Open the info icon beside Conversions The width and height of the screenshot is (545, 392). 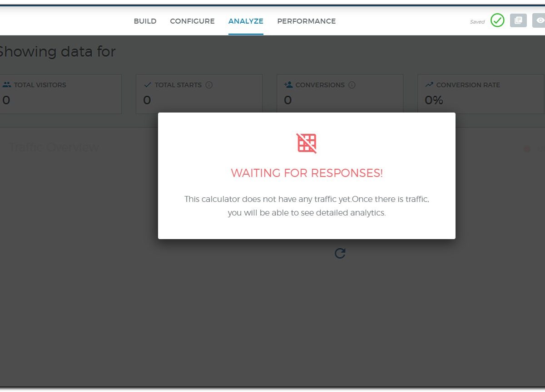pos(352,85)
